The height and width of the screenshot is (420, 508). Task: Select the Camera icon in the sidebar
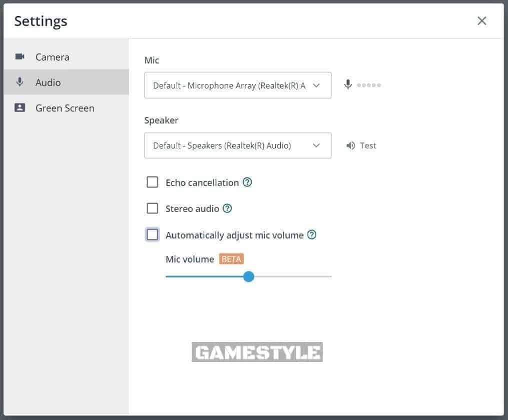coord(19,56)
